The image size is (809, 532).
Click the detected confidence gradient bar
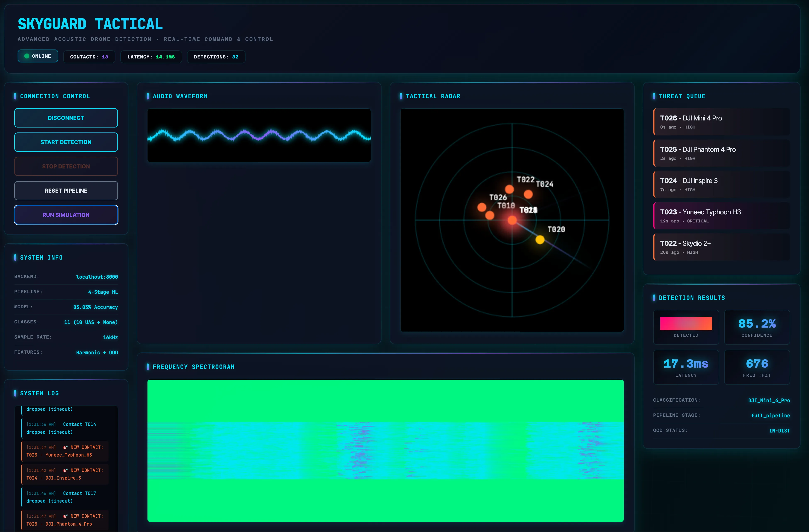[x=686, y=323]
